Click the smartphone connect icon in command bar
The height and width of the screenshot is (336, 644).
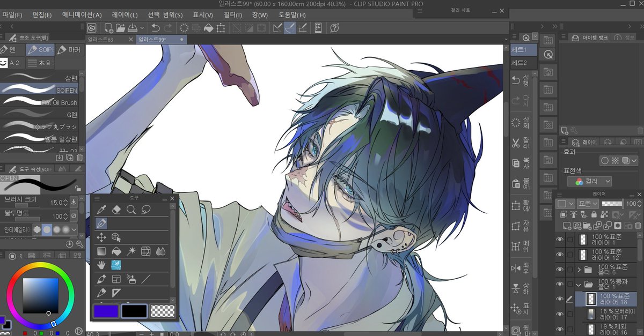[318, 28]
